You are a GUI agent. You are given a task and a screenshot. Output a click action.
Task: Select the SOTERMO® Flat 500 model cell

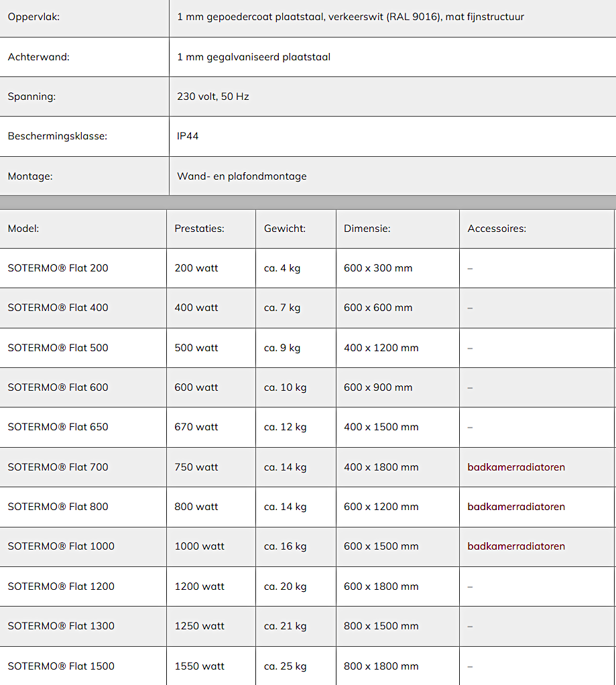(x=58, y=348)
